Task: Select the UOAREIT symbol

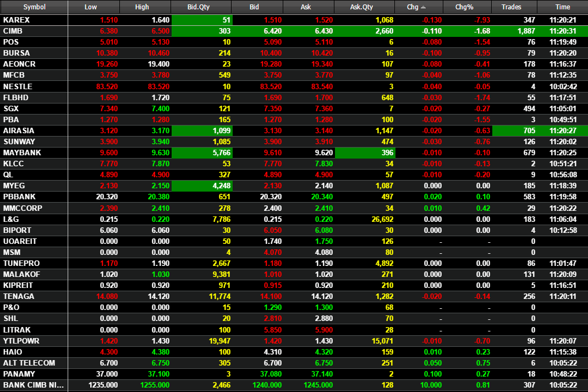Action: [20, 241]
